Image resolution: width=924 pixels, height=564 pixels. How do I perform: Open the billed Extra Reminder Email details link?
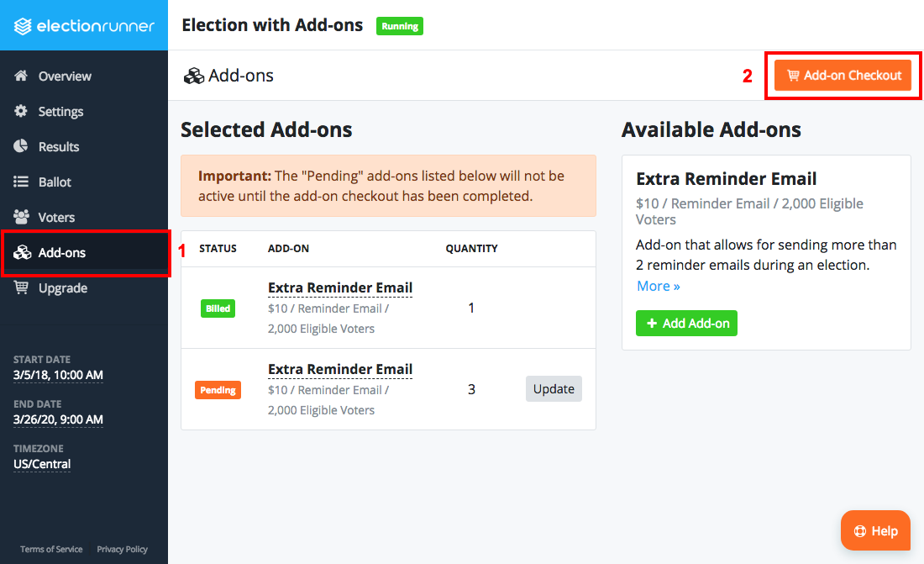339,287
